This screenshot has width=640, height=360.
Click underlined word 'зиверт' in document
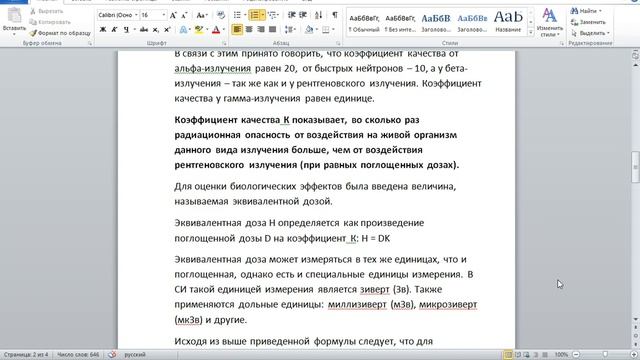374,289
